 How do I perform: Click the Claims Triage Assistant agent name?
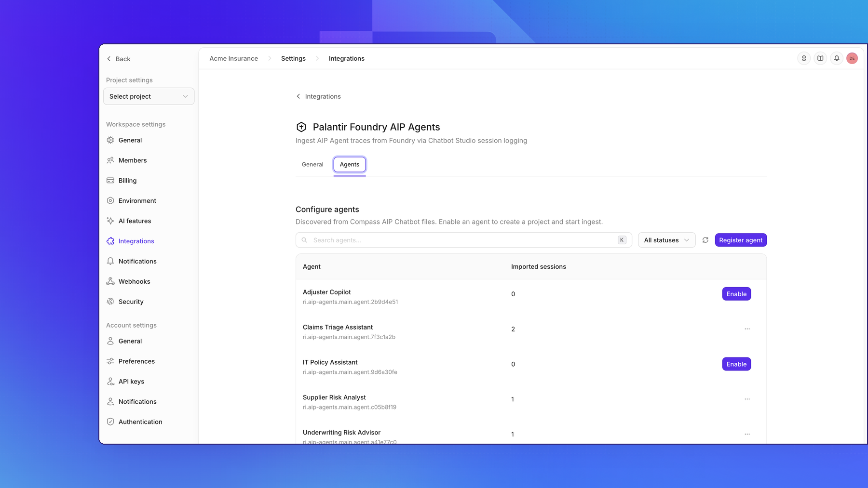pos(338,327)
